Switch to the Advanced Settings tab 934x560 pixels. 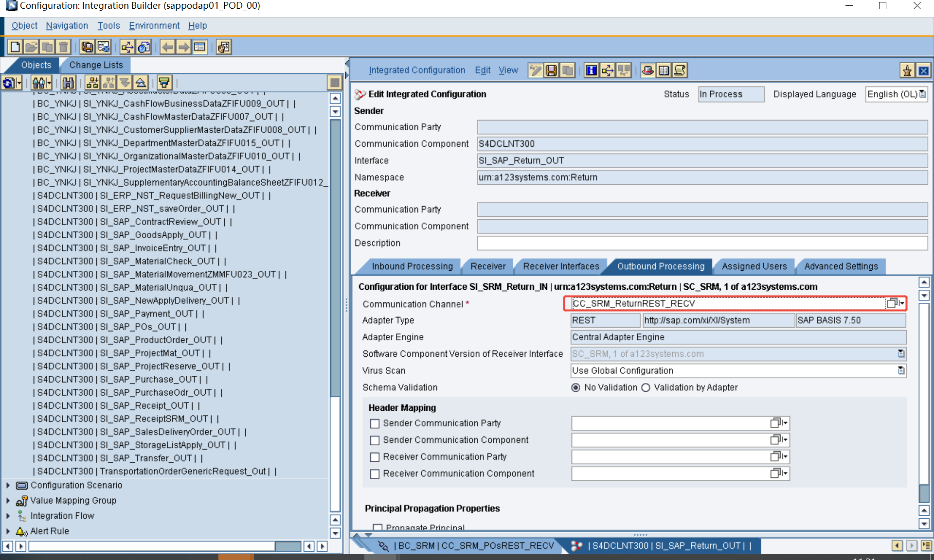coord(841,266)
